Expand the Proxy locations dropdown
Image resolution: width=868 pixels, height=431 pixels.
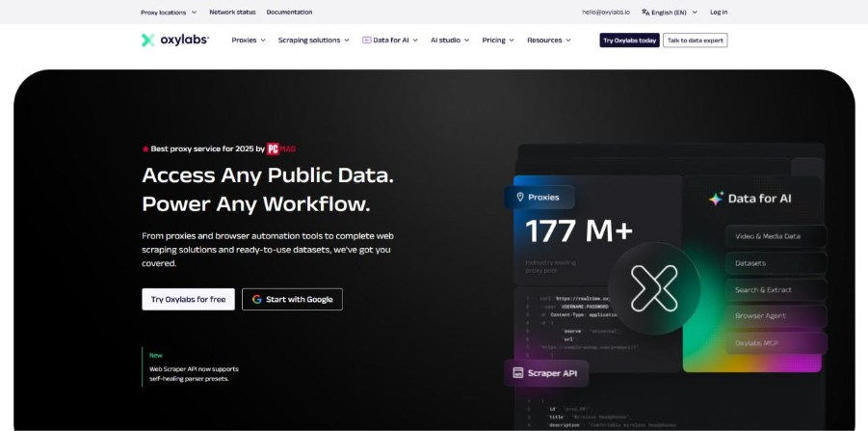point(169,13)
